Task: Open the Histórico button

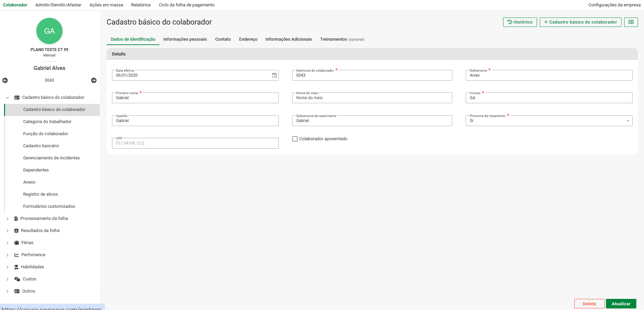Action: [520, 22]
